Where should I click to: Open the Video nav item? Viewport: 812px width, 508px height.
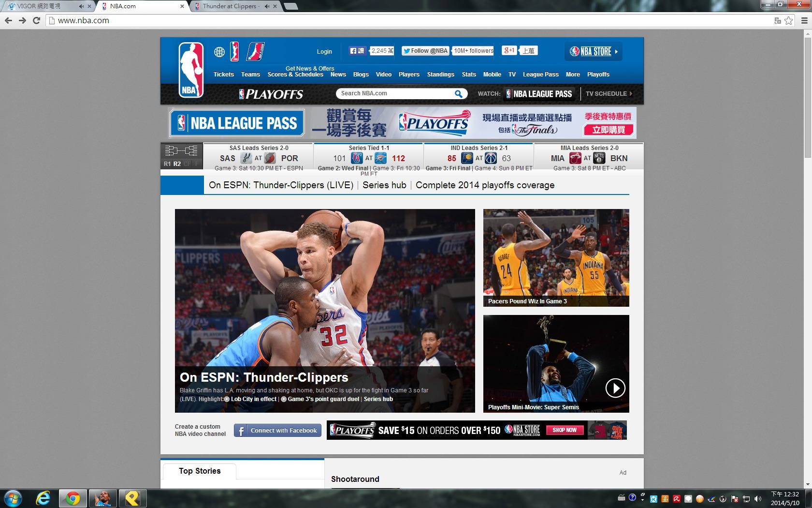click(384, 75)
